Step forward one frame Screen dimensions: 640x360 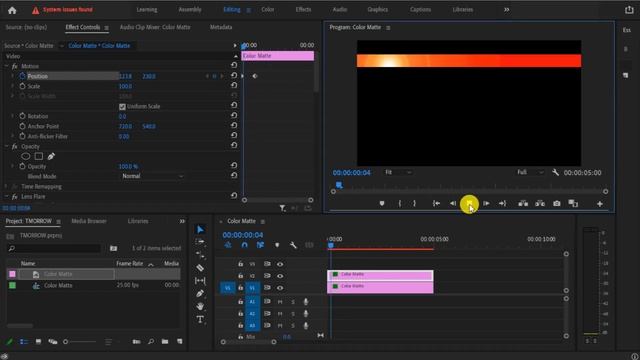point(486,203)
